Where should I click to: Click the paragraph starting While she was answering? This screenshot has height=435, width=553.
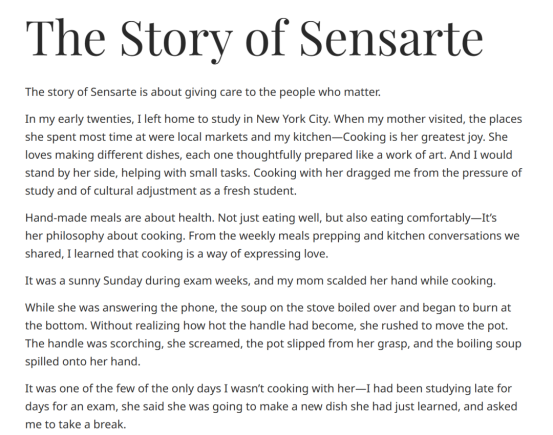pyautogui.click(x=273, y=334)
